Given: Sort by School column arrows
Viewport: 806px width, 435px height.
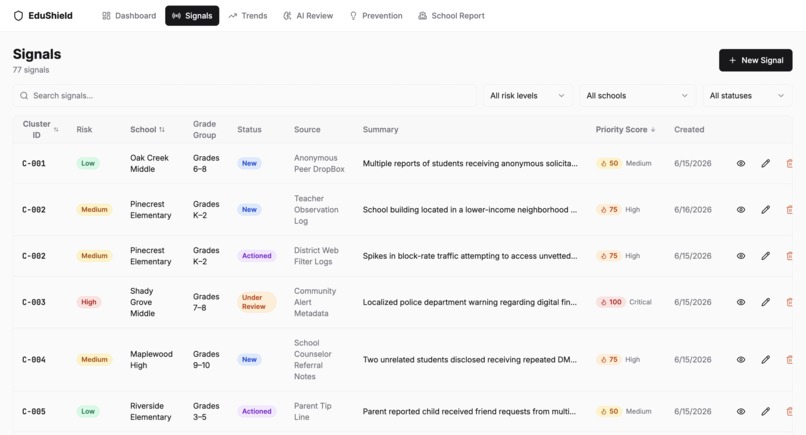Looking at the screenshot, I should (162, 130).
